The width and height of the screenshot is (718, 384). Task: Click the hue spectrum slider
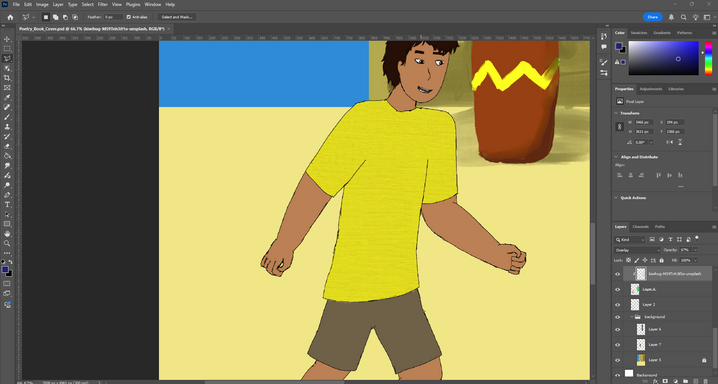coord(708,58)
